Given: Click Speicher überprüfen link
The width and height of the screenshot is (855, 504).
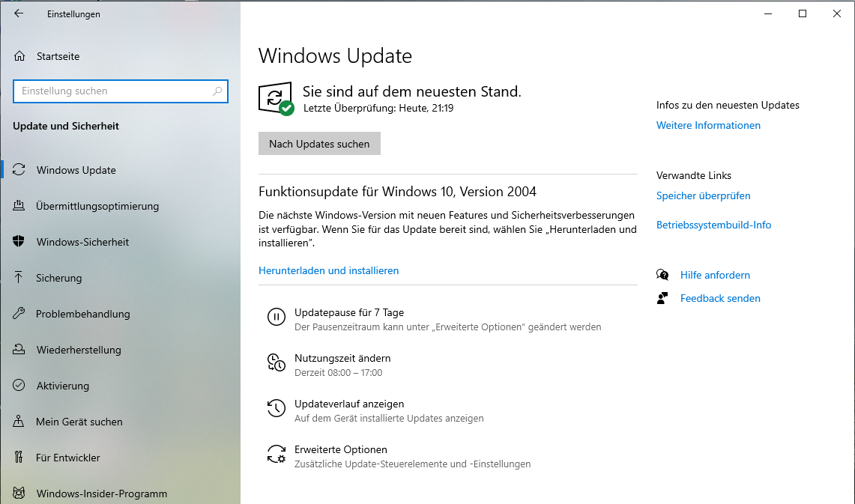Looking at the screenshot, I should click(x=704, y=195).
